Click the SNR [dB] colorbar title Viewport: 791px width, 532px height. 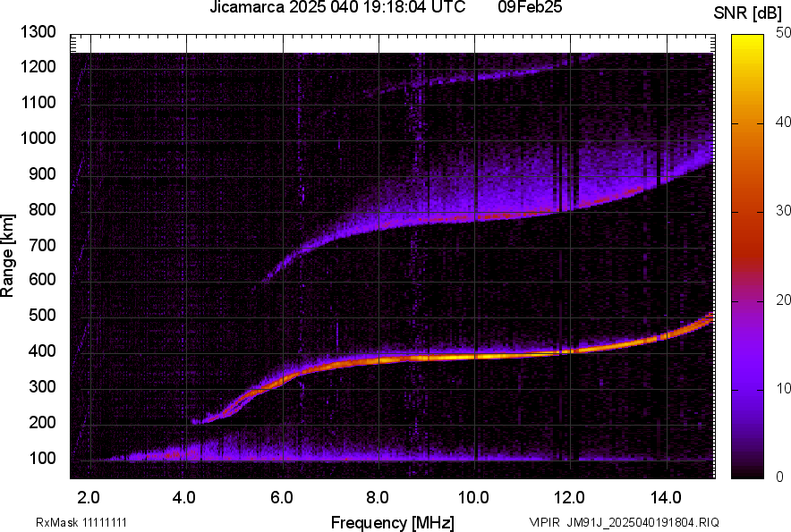pos(747,13)
